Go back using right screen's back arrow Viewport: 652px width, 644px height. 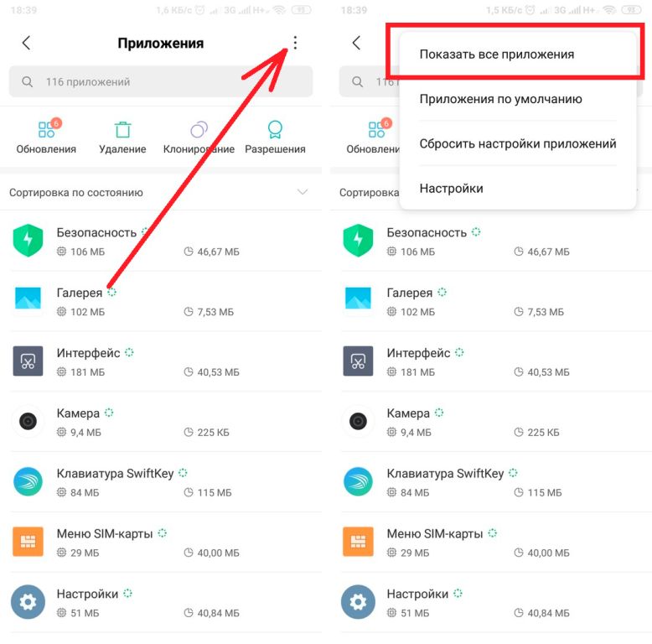tap(356, 43)
